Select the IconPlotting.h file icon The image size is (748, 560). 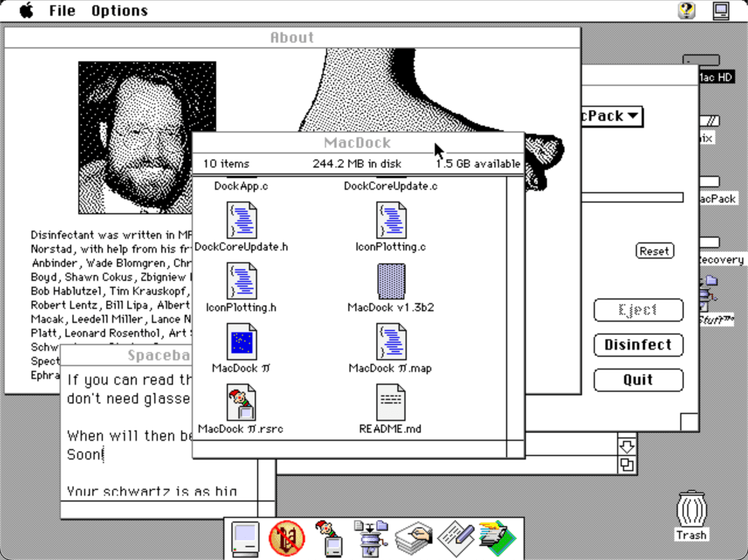tap(241, 280)
